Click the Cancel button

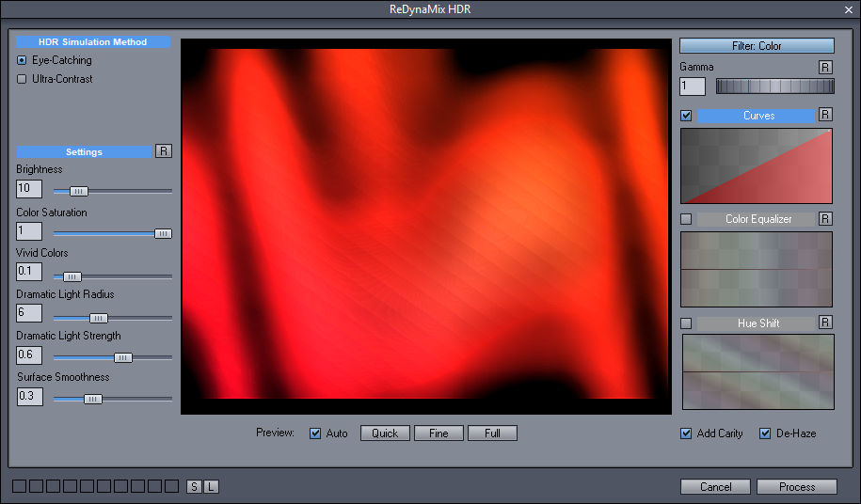click(x=715, y=486)
